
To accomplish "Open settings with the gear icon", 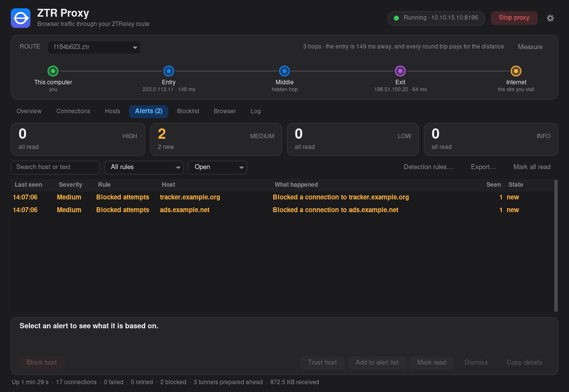I will coord(550,18).
